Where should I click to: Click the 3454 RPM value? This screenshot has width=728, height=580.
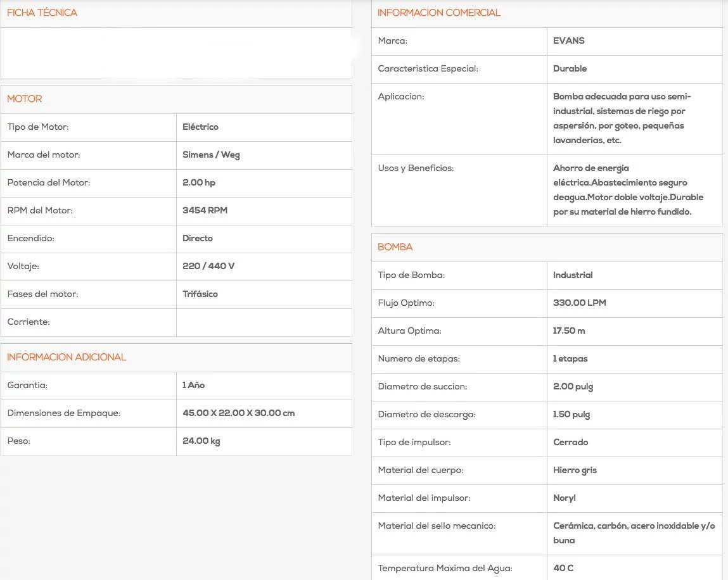coord(205,210)
